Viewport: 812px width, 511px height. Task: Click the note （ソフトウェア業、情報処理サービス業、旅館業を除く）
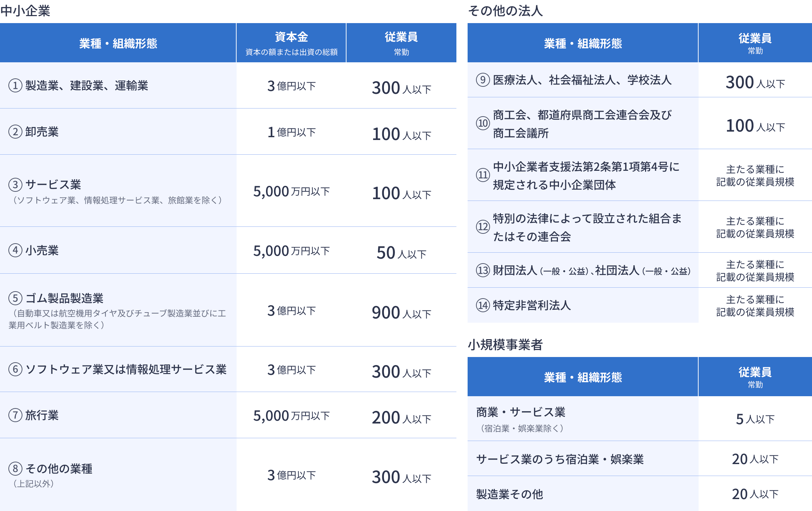click(x=118, y=200)
